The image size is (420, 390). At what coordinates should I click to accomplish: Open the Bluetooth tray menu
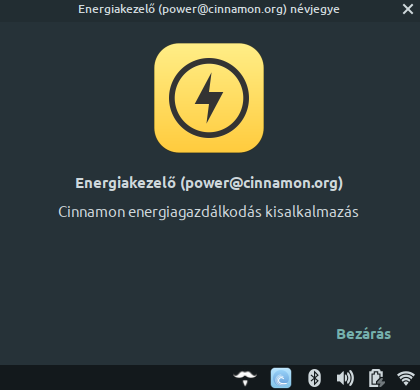coord(314,378)
